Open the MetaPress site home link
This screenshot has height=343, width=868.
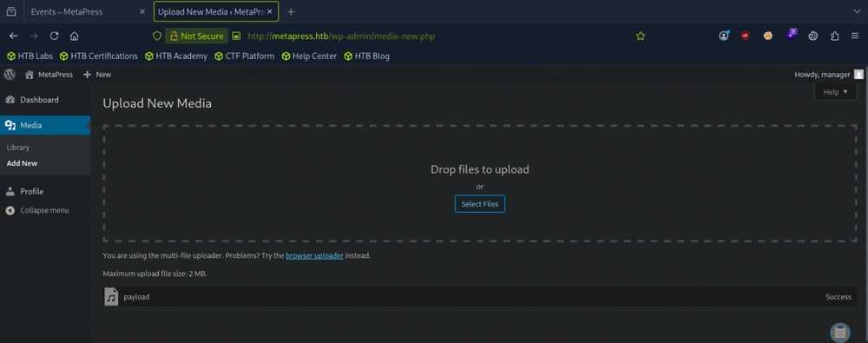[x=49, y=75]
